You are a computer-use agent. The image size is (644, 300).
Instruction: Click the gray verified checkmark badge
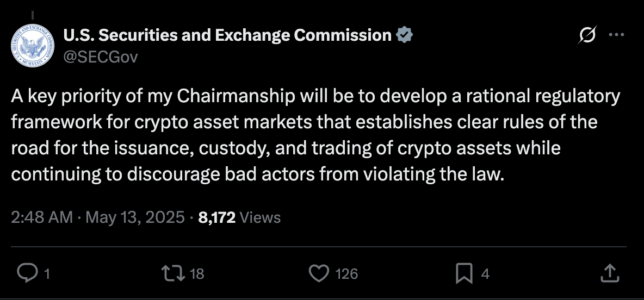(x=405, y=35)
